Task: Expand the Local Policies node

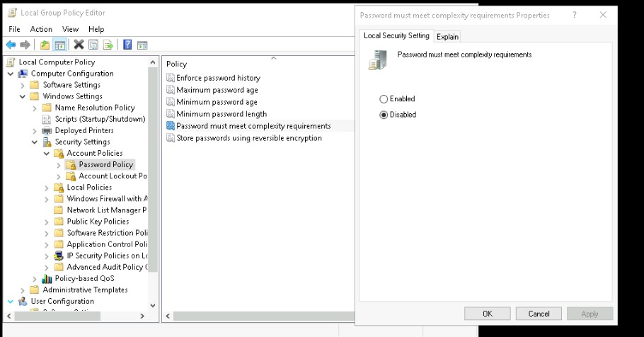Action: point(47,188)
